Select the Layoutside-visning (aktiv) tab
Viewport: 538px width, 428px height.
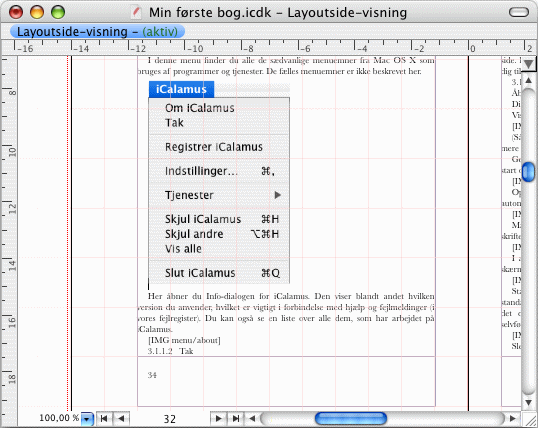[x=97, y=32]
